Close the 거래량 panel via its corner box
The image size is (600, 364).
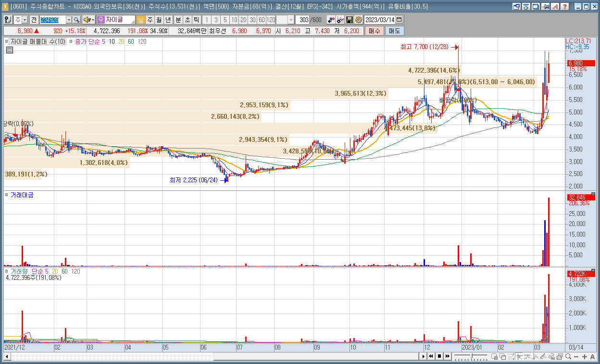coord(593,271)
